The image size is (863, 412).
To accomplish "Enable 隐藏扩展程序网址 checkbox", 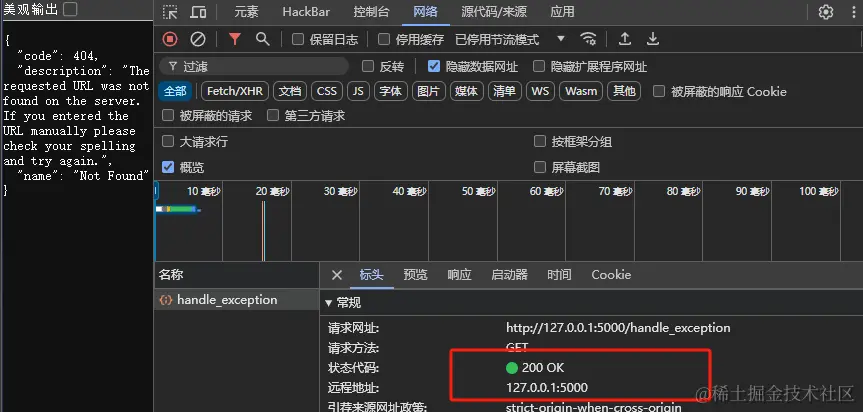I will pyautogui.click(x=539, y=67).
